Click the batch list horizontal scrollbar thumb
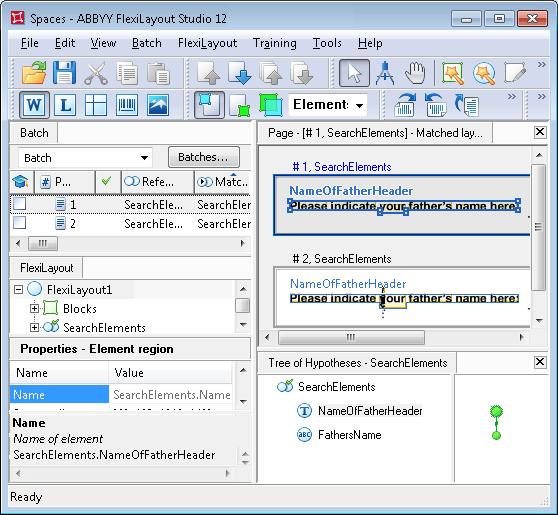Image resolution: width=558 pixels, height=515 pixels. tap(43, 243)
